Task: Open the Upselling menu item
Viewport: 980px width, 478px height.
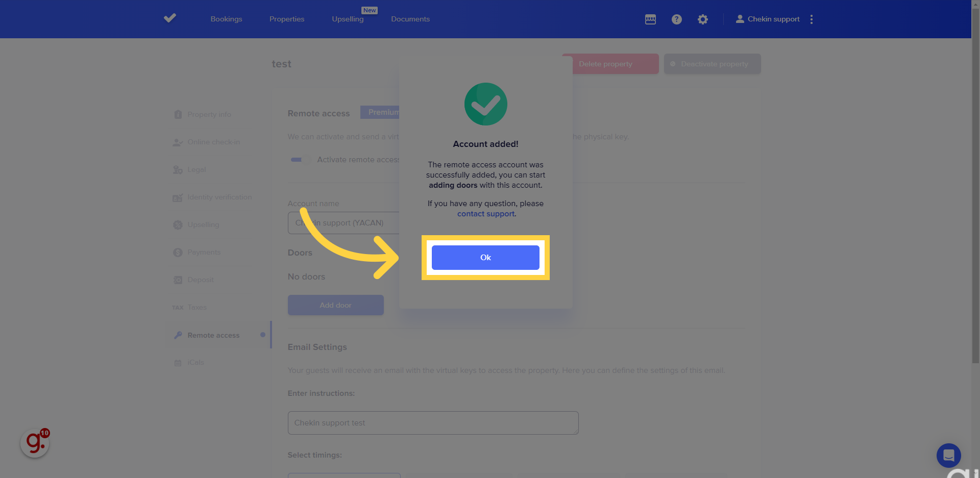Action: pyautogui.click(x=348, y=19)
